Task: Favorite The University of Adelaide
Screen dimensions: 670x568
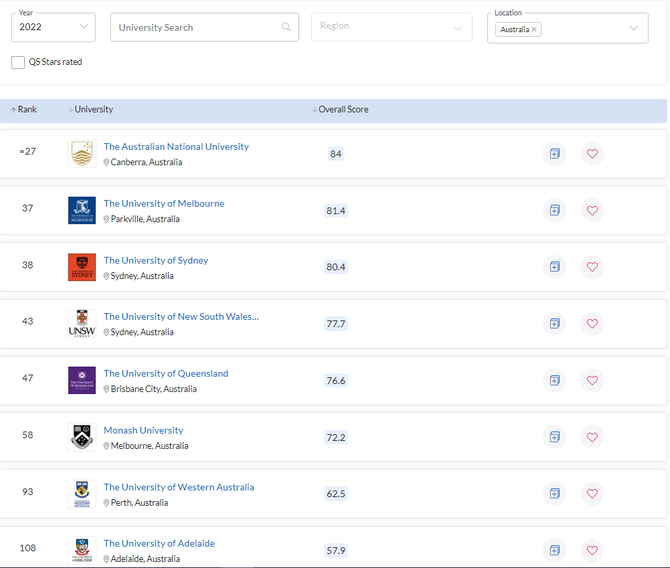Action: tap(592, 550)
